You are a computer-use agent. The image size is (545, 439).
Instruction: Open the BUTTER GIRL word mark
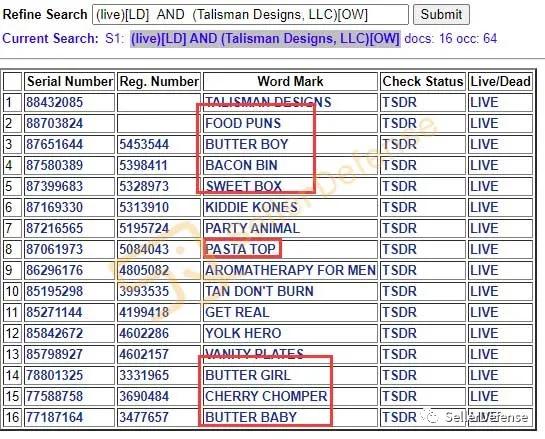[x=247, y=375]
